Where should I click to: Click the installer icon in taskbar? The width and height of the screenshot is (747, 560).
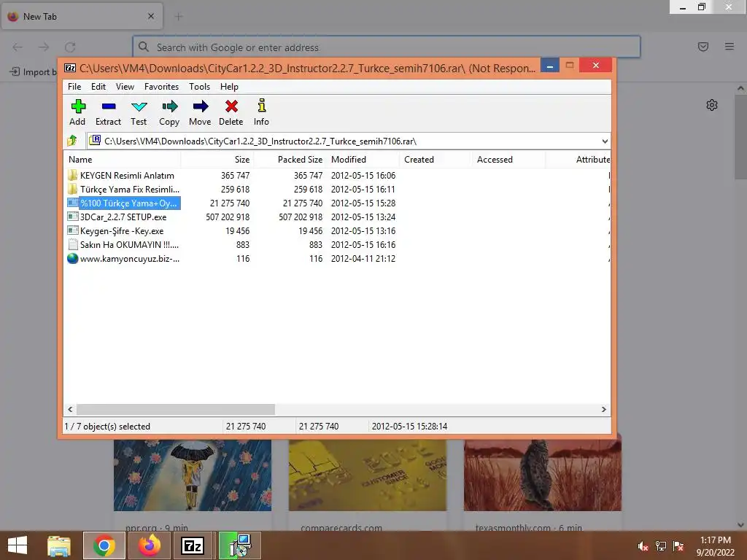[239, 545]
